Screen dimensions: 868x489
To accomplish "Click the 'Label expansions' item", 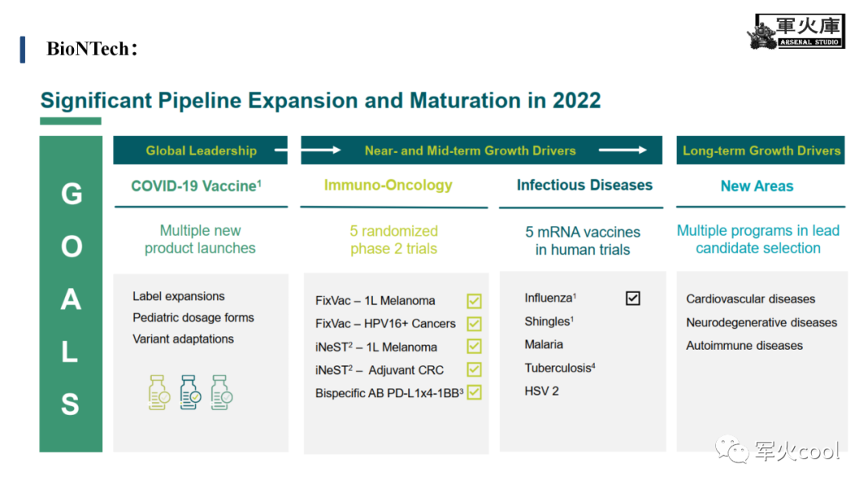I will tap(178, 296).
